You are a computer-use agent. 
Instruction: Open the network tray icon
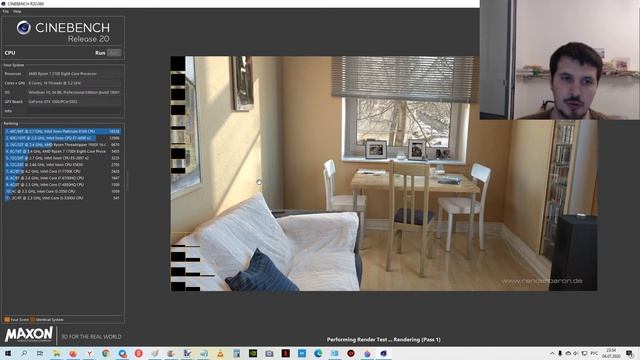click(584, 353)
